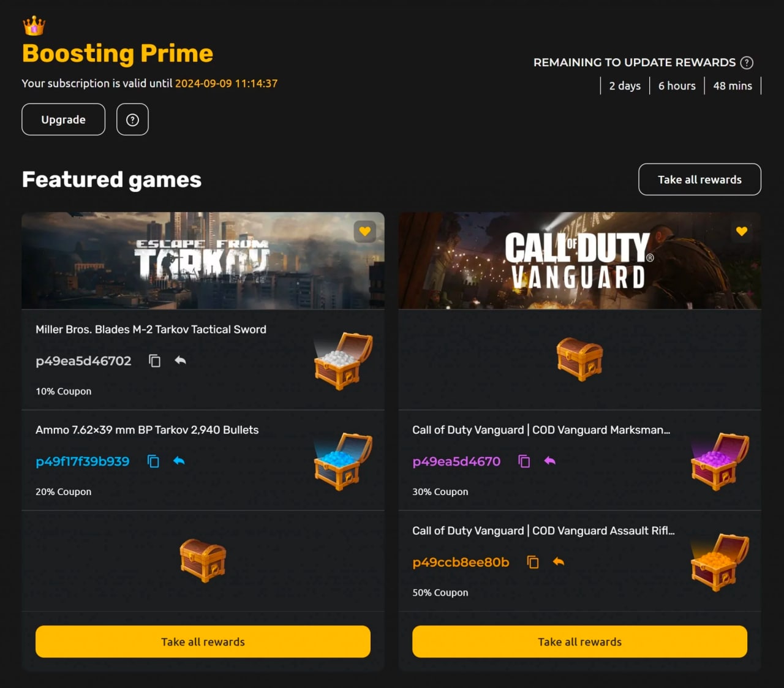Toggle the favorite heart on Escape From Tarkov

[x=365, y=232]
